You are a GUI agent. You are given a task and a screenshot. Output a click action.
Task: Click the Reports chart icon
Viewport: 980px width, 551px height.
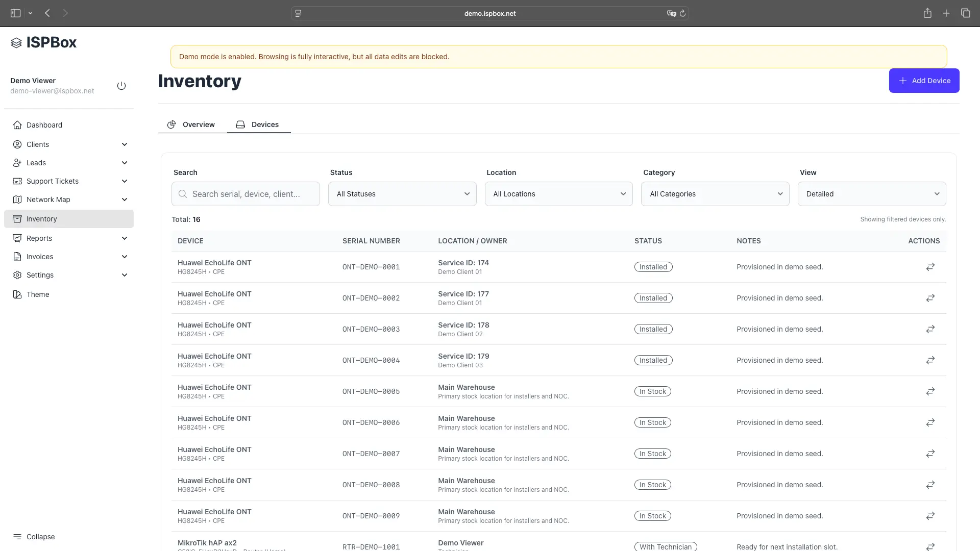point(17,238)
